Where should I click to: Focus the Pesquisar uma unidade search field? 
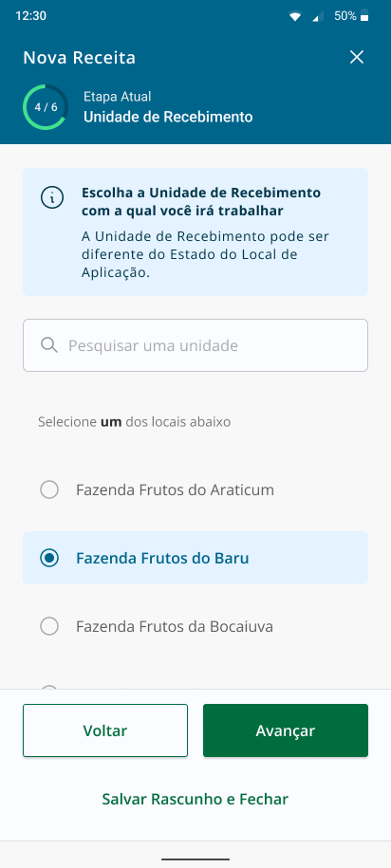pos(195,345)
